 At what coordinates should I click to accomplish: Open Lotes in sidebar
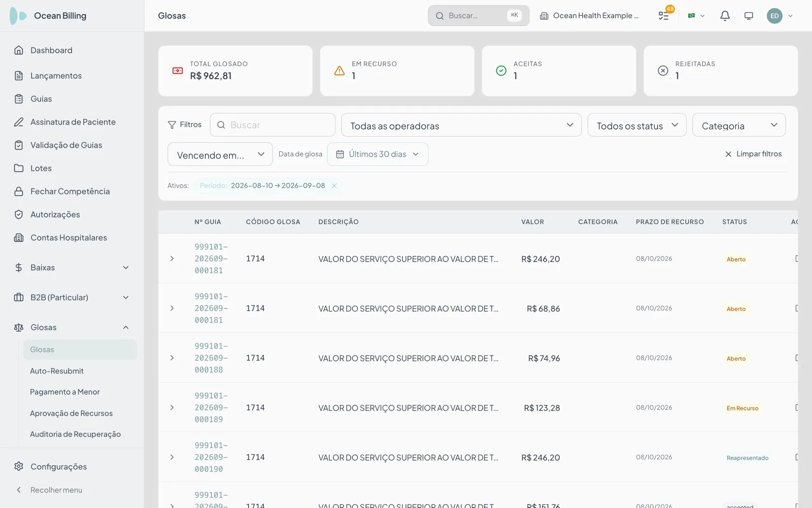[72, 168]
